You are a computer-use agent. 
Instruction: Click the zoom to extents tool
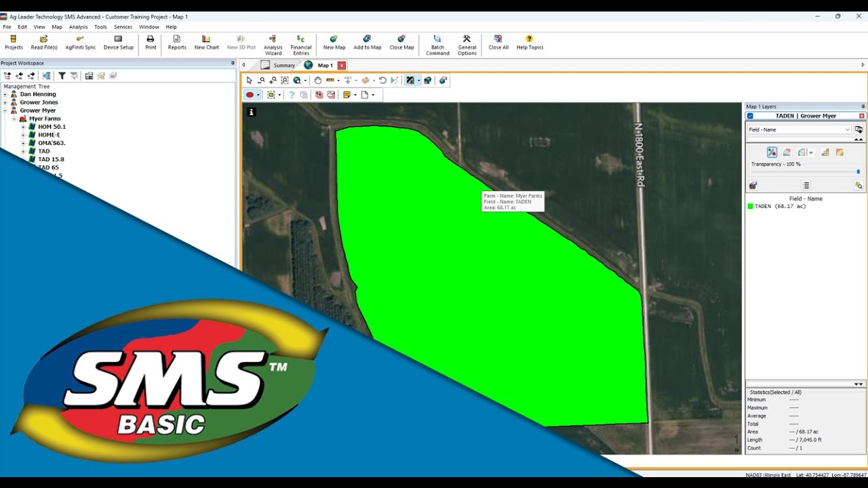(x=284, y=80)
